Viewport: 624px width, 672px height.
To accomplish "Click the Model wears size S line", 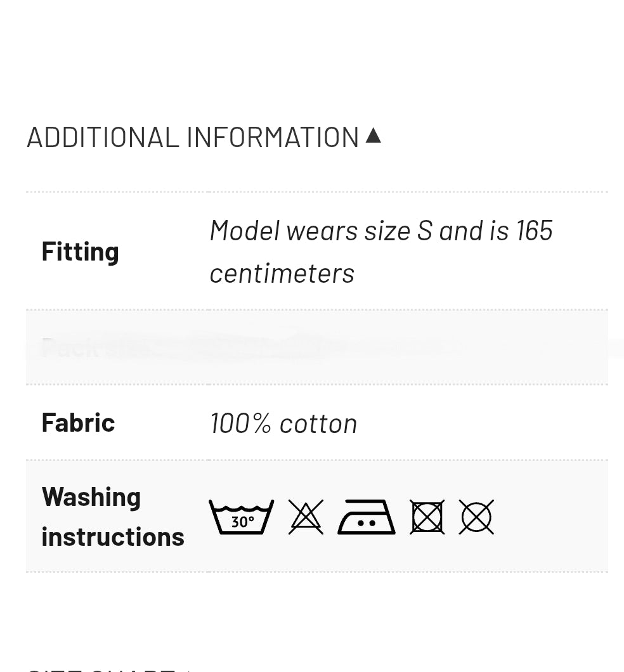I will [x=381, y=230].
